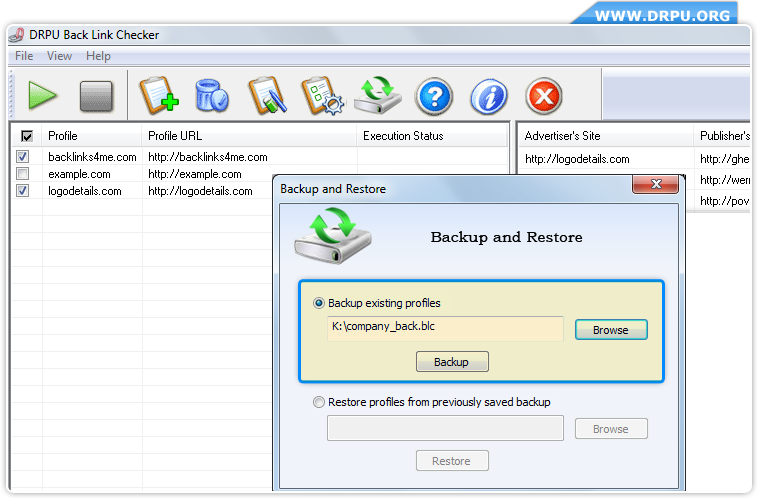
Task: Toggle the select-all checkbox in Profile header
Action: click(x=27, y=136)
